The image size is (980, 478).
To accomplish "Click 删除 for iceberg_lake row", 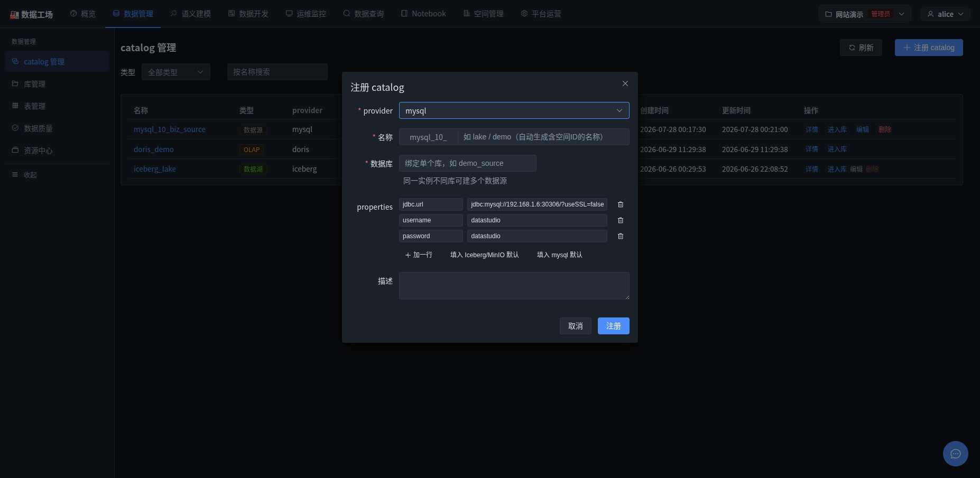I will (x=872, y=169).
